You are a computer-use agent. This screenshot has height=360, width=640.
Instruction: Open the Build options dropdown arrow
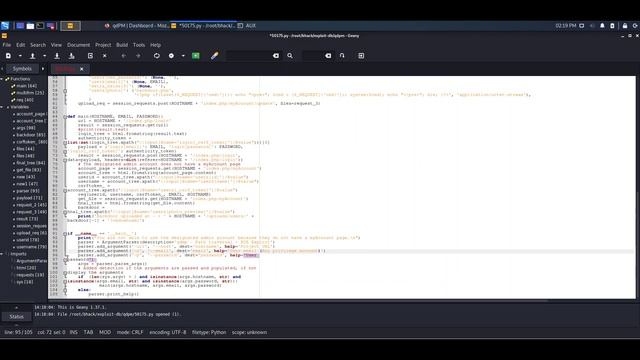183,56
